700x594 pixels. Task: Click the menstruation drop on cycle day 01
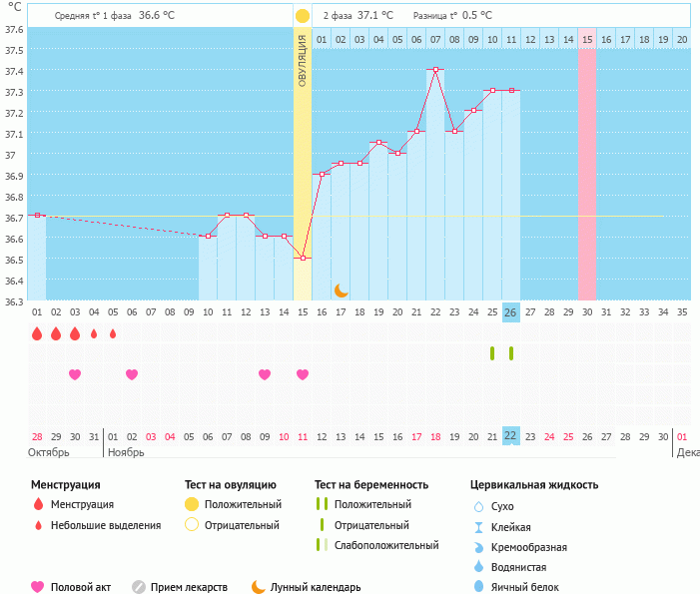tap(37, 333)
